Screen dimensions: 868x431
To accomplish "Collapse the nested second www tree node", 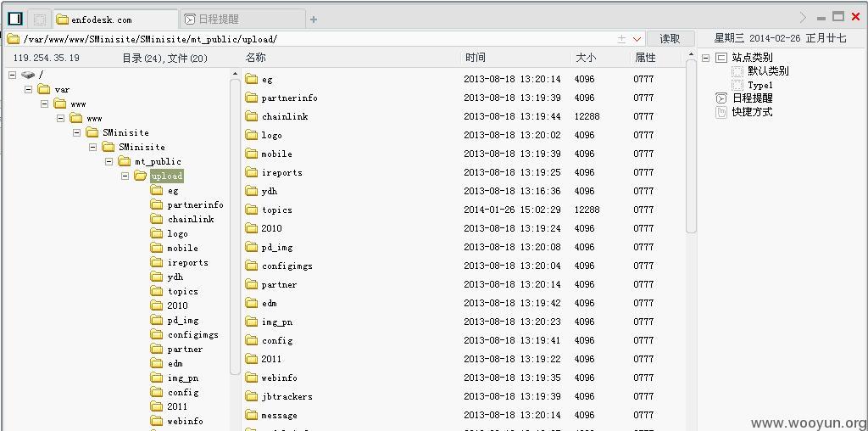I will coord(60,118).
